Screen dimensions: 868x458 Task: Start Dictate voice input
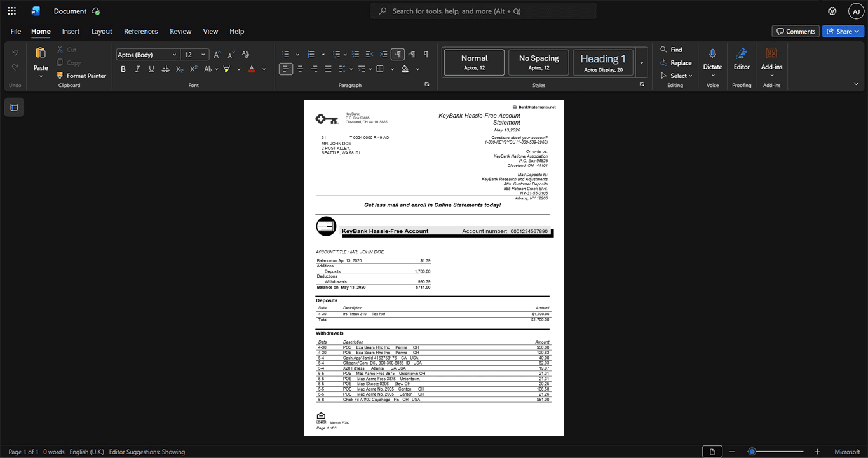pos(713,58)
